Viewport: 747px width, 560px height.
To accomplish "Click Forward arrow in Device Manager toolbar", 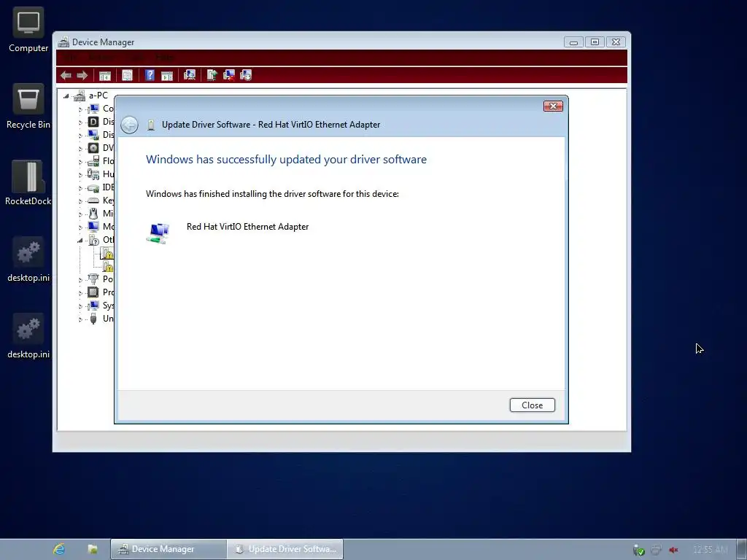I will pyautogui.click(x=82, y=75).
